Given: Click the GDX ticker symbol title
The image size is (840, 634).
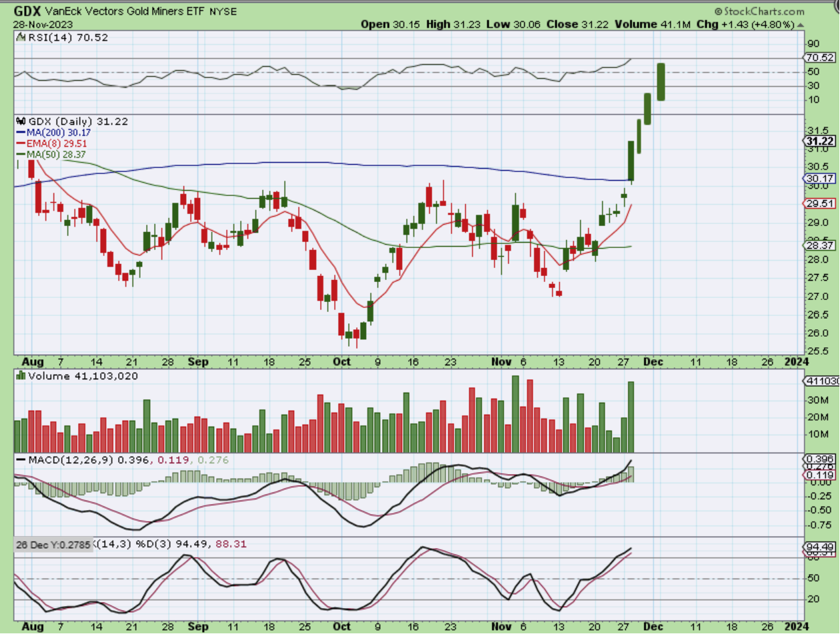Looking at the screenshot, I should click(x=28, y=11).
